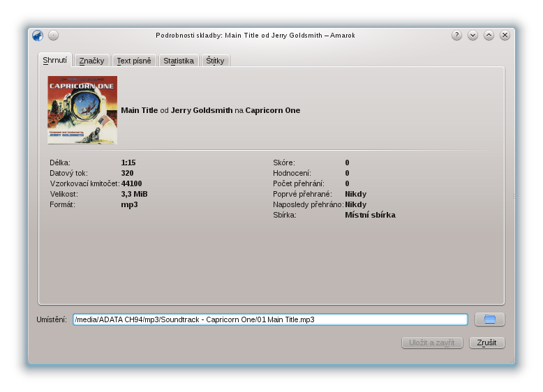Click the dialog title bar text
This screenshot has width=543, height=392.
tap(255, 36)
